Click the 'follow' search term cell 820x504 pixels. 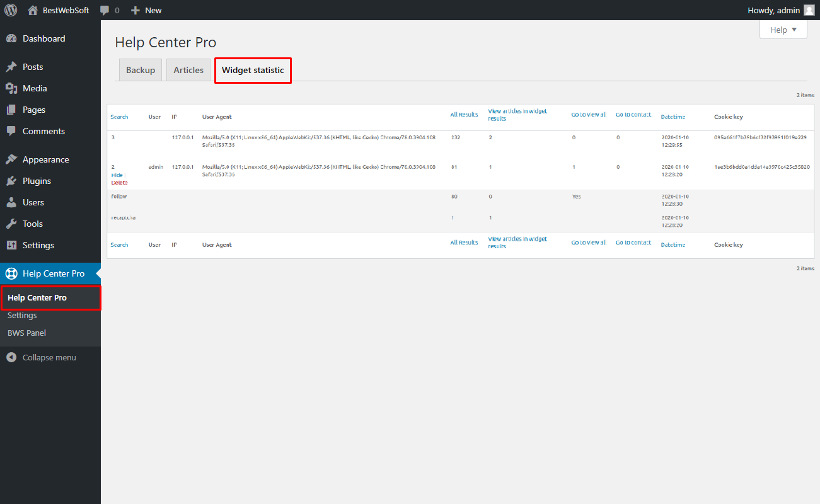(x=119, y=197)
